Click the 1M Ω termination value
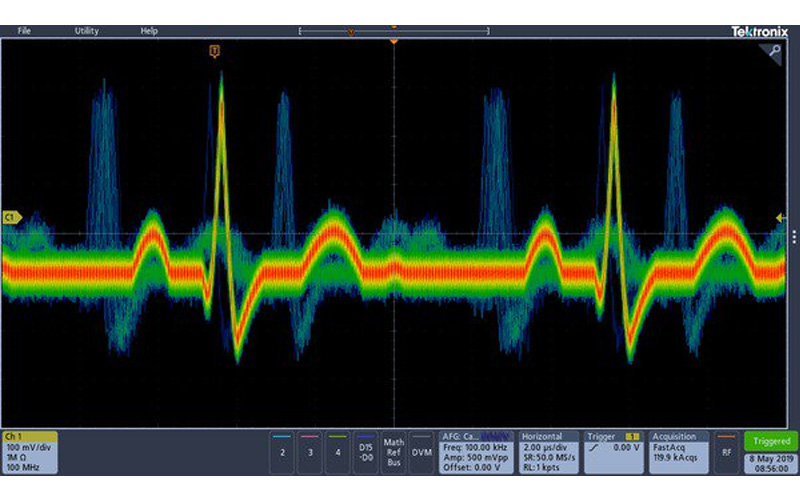Image resolution: width=800 pixels, height=500 pixels. (16, 457)
